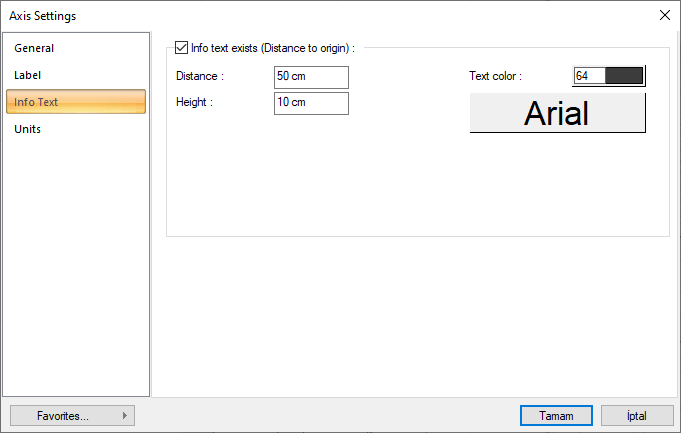Close the Axis Settings dialog

pyautogui.click(x=664, y=15)
